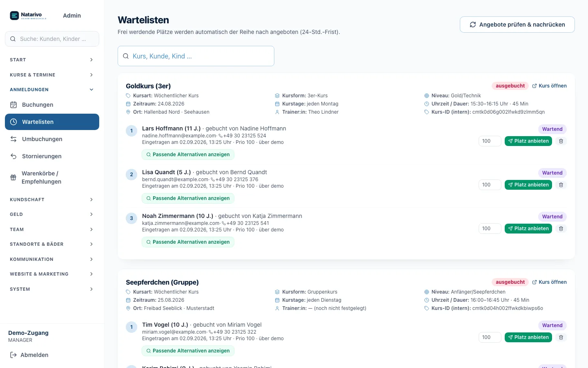Click the Warenkörbe gift icon

[x=13, y=177]
